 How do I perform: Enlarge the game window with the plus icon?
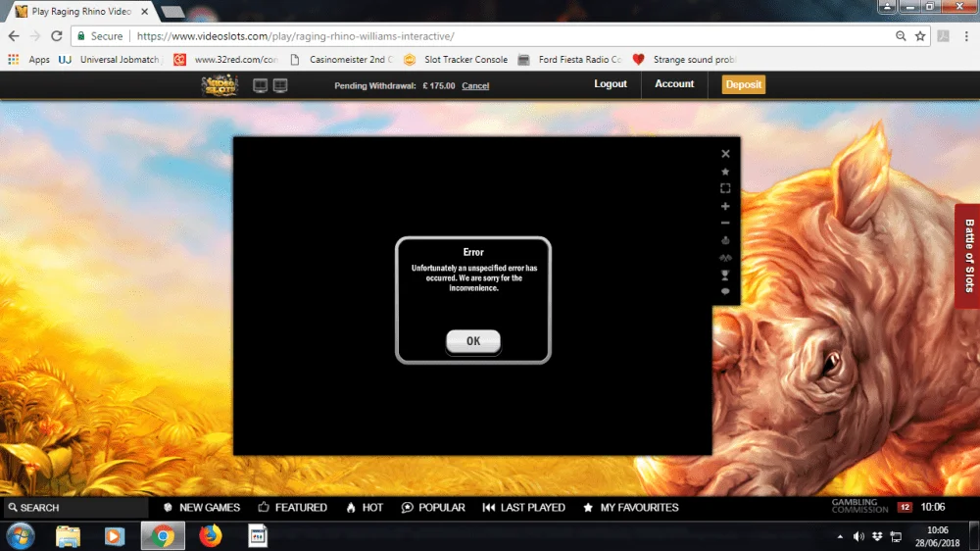(725, 206)
